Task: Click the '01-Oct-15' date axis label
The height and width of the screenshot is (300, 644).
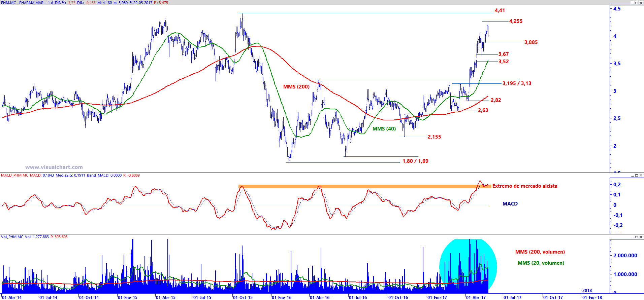Action: (243, 298)
